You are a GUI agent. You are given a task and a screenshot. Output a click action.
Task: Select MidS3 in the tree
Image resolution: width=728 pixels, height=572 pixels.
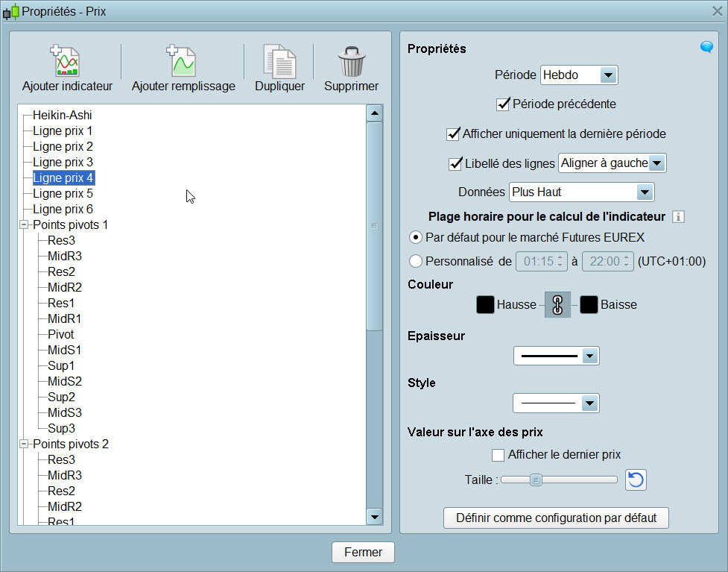point(65,412)
